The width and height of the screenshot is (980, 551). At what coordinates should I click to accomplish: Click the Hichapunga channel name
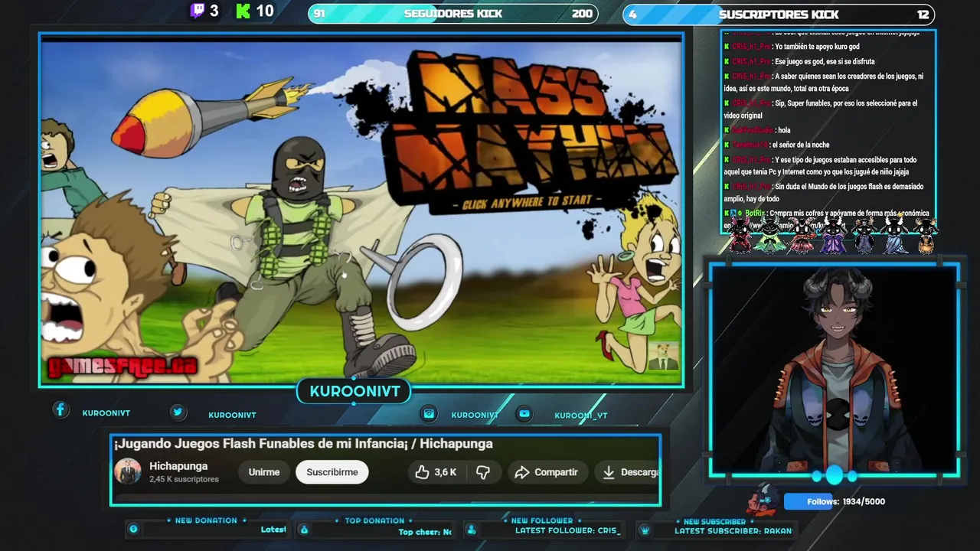click(178, 466)
